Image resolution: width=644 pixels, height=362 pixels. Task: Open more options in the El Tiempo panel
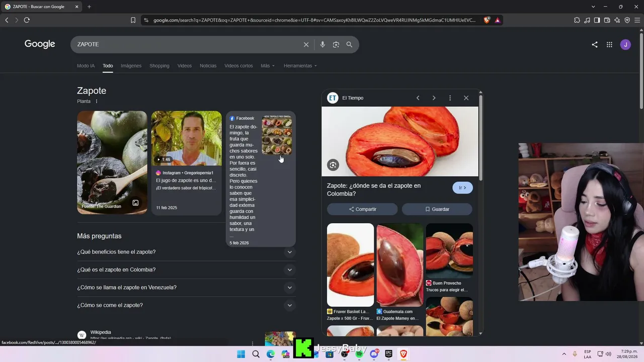[x=450, y=98]
